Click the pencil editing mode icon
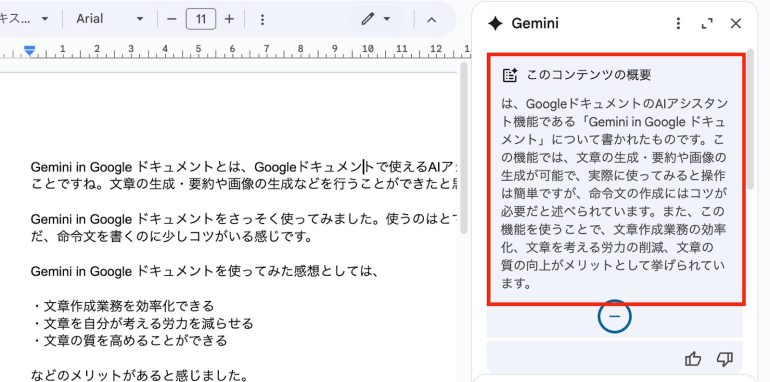Image resolution: width=770 pixels, height=382 pixels. point(368,19)
